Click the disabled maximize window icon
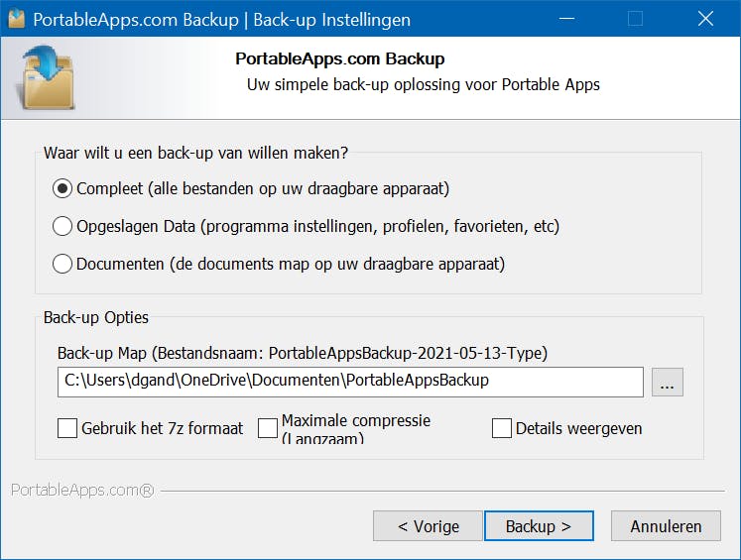This screenshot has height=560, width=741. [636, 19]
